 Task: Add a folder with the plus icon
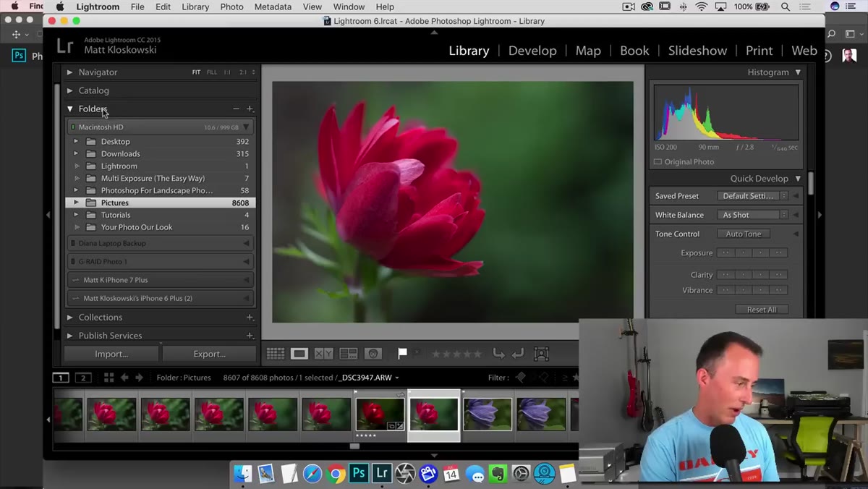(x=250, y=109)
